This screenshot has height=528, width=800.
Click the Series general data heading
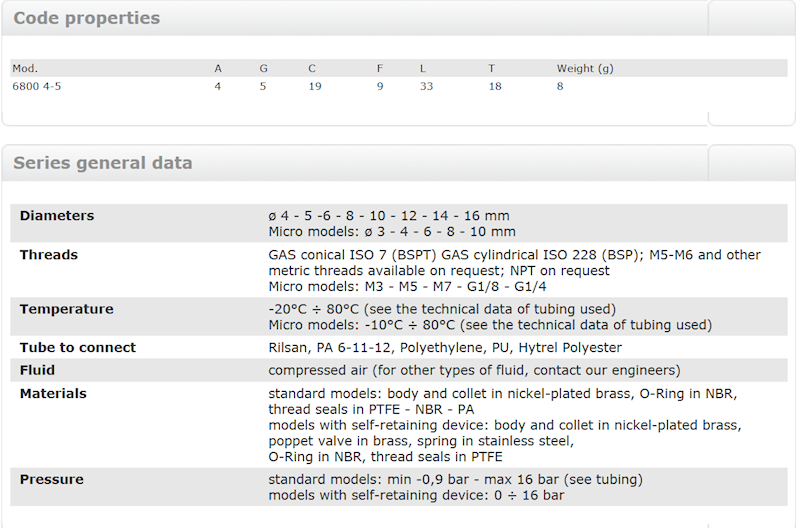(103, 163)
